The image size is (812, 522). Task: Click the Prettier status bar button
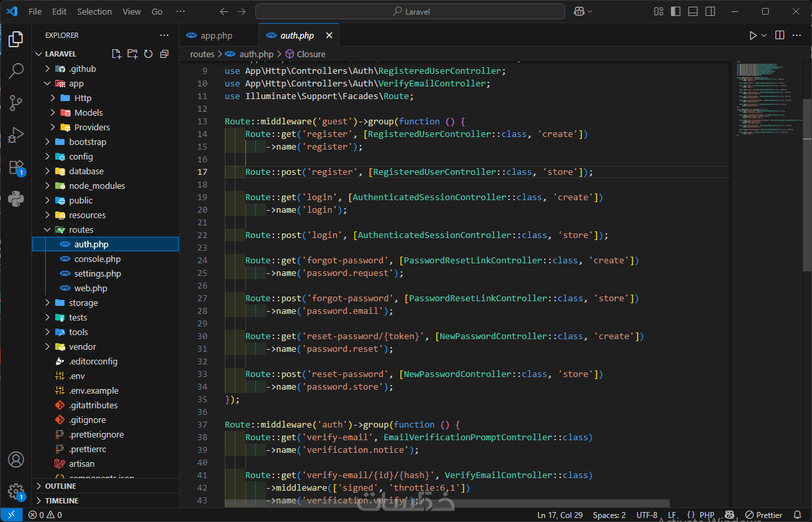[x=763, y=515]
